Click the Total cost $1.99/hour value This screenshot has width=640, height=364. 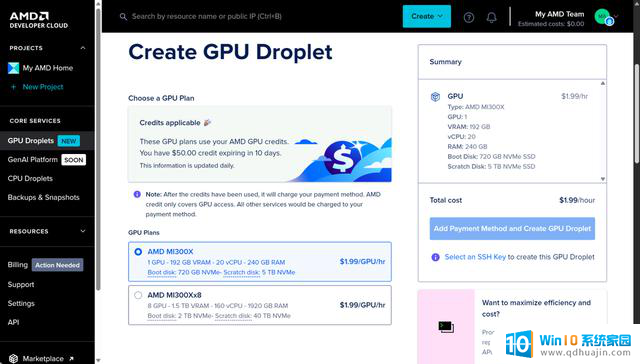coord(577,200)
